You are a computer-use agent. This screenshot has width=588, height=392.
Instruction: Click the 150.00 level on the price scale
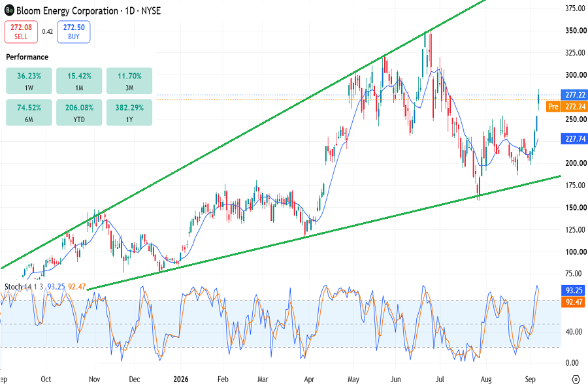pyautogui.click(x=576, y=208)
